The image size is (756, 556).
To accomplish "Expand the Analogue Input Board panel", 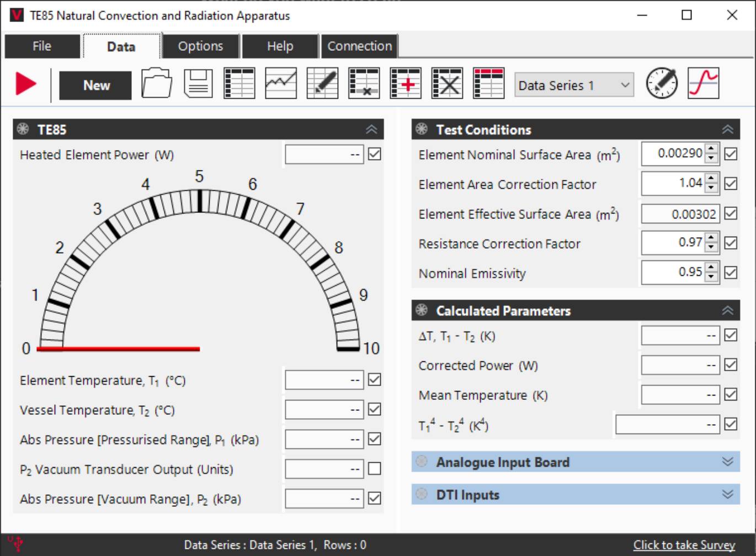I will click(727, 462).
